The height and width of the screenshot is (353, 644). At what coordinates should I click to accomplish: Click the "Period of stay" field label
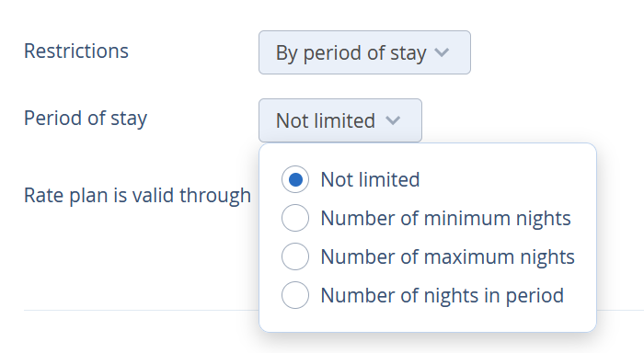[x=86, y=119]
